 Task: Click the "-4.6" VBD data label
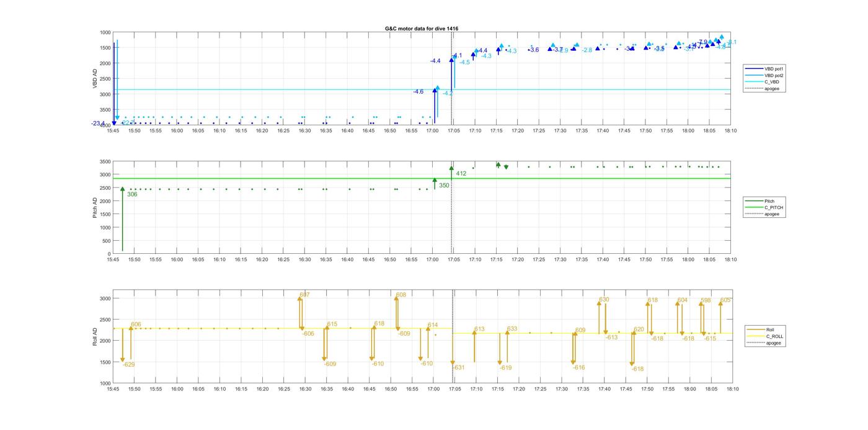click(x=418, y=92)
